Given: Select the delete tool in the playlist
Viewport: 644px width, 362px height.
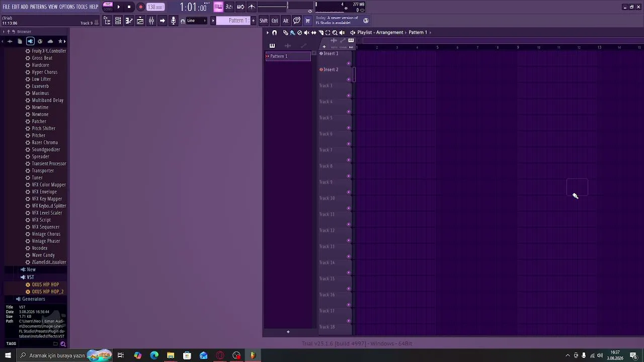Looking at the screenshot, I should (299, 33).
